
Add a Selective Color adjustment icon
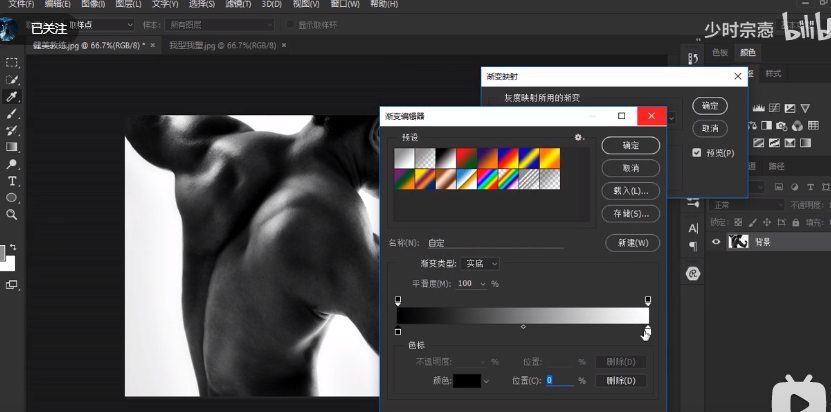[790, 143]
